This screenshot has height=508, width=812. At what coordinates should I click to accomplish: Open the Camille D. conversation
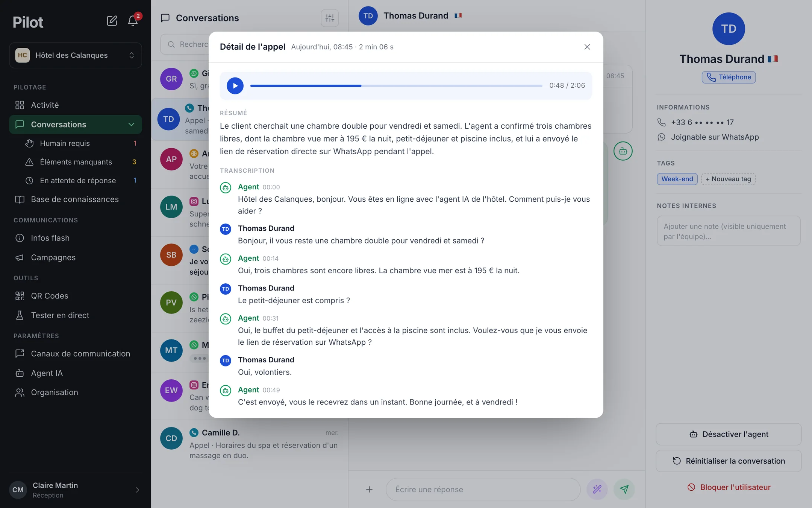[250, 444]
